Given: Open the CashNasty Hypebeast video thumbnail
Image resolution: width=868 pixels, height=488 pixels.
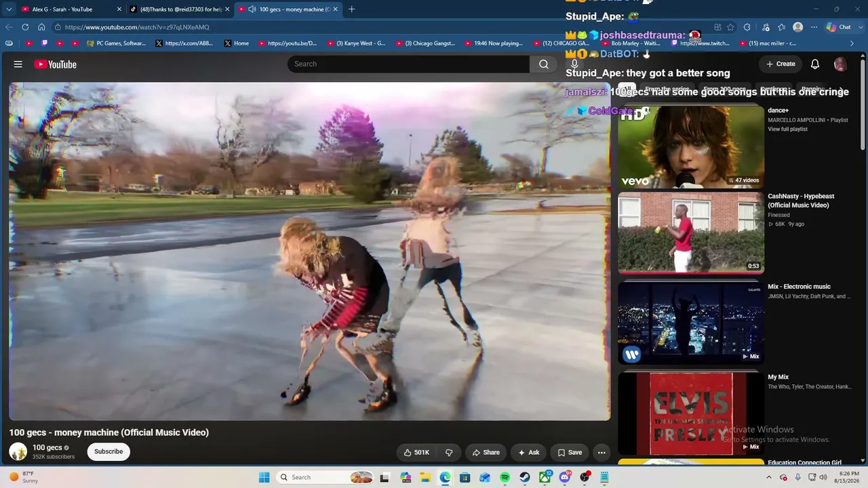Looking at the screenshot, I should [691, 232].
